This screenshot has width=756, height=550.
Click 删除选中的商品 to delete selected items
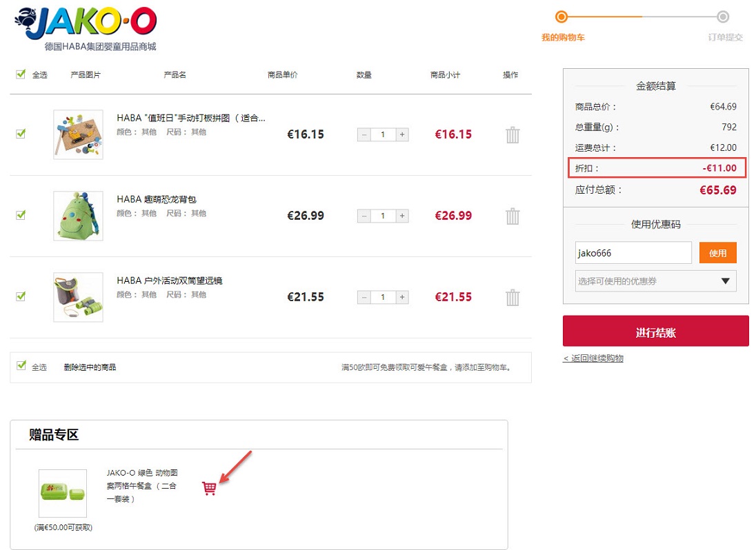90,367
